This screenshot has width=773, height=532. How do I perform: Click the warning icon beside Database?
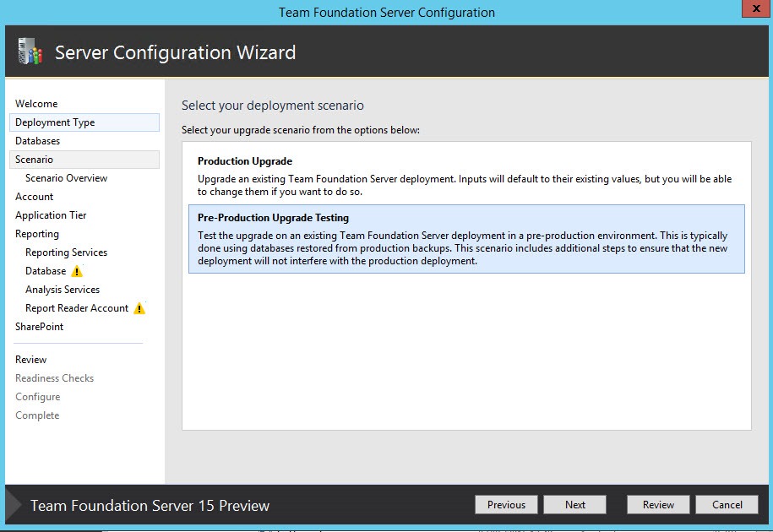click(x=77, y=271)
